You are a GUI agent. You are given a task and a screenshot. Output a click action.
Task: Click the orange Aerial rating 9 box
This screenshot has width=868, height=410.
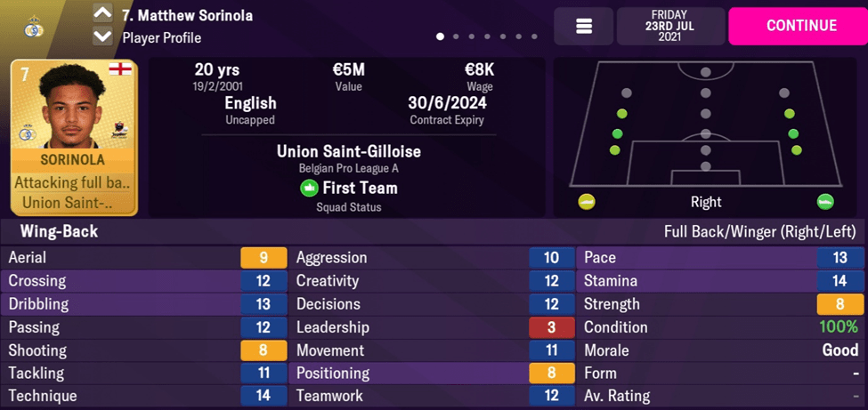(264, 258)
